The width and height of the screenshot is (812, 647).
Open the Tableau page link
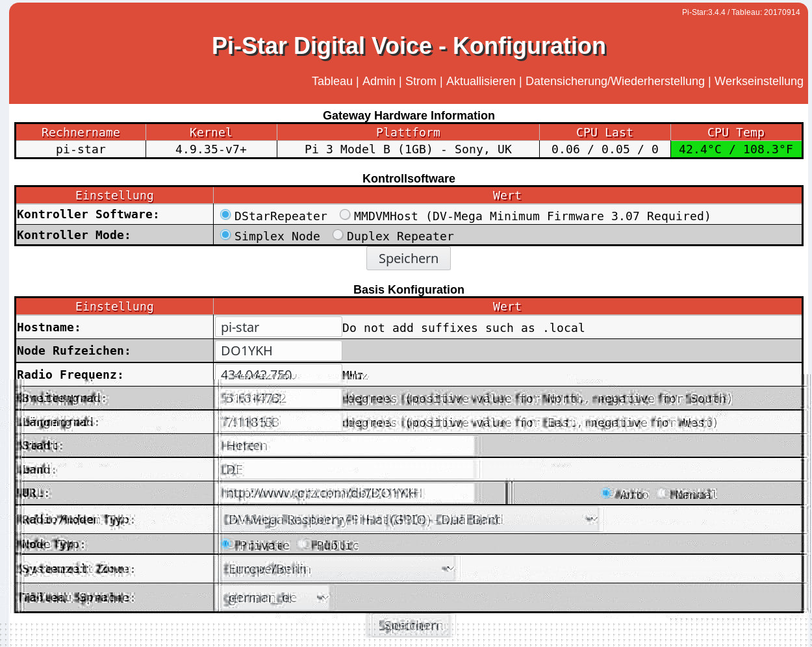point(332,81)
